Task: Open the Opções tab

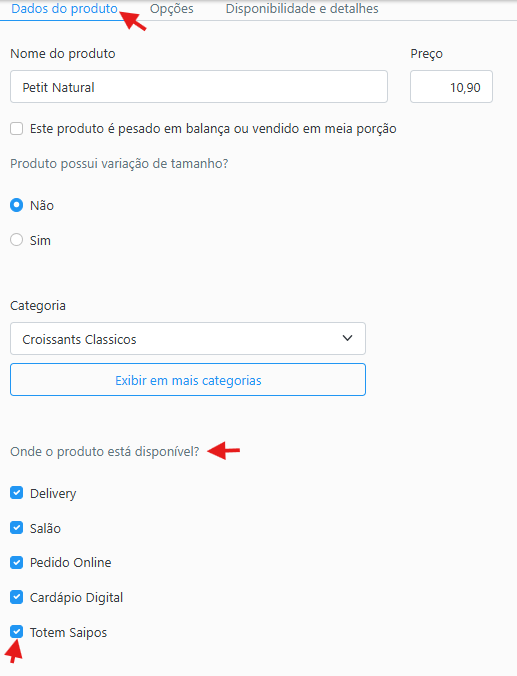Action: pyautogui.click(x=172, y=9)
